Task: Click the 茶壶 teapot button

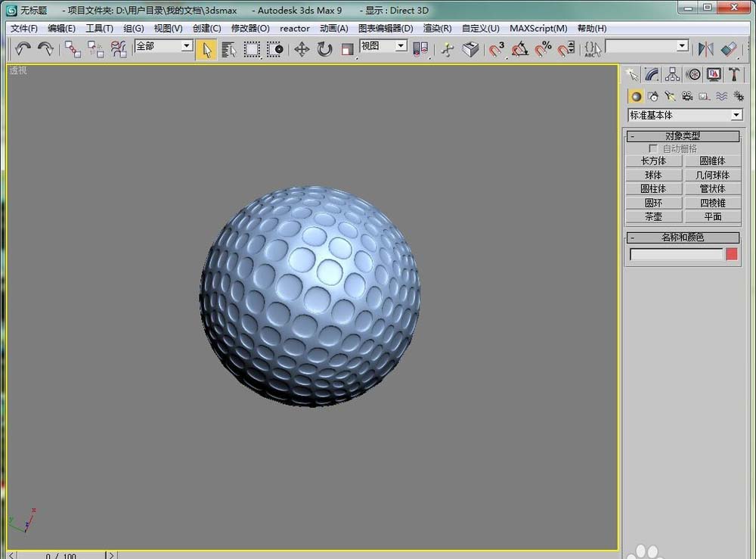Action: pyautogui.click(x=653, y=216)
